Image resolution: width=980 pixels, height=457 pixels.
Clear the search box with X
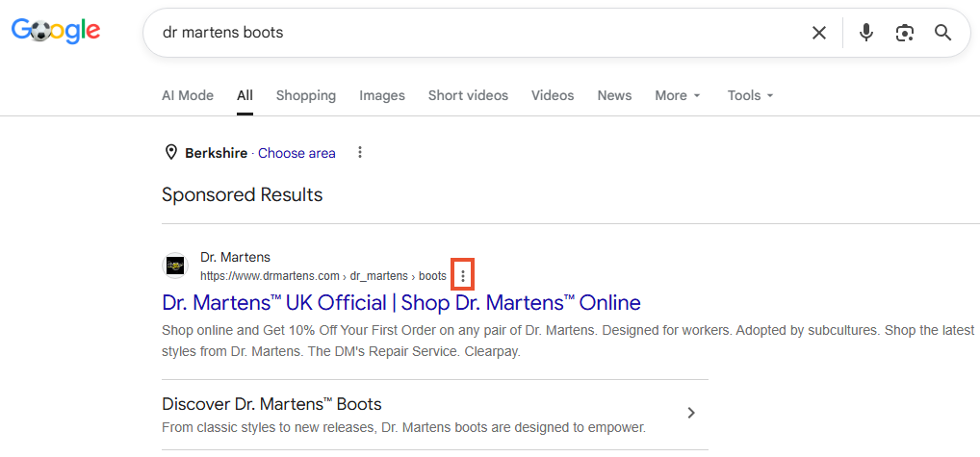(818, 33)
